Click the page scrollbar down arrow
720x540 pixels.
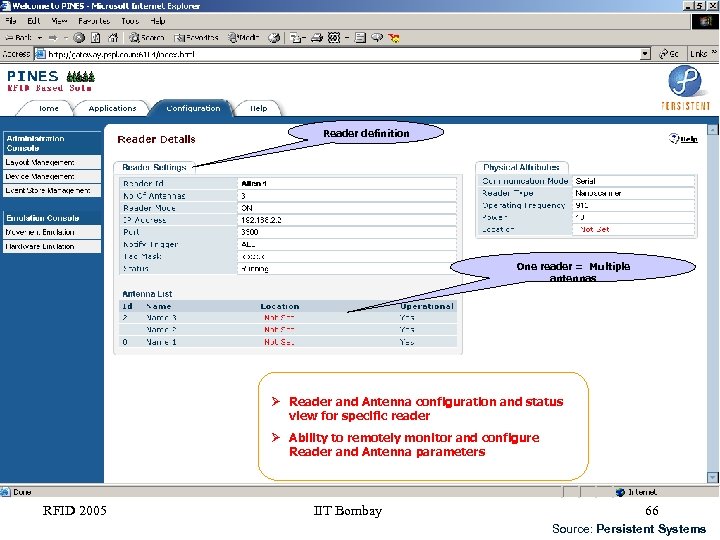[x=712, y=478]
